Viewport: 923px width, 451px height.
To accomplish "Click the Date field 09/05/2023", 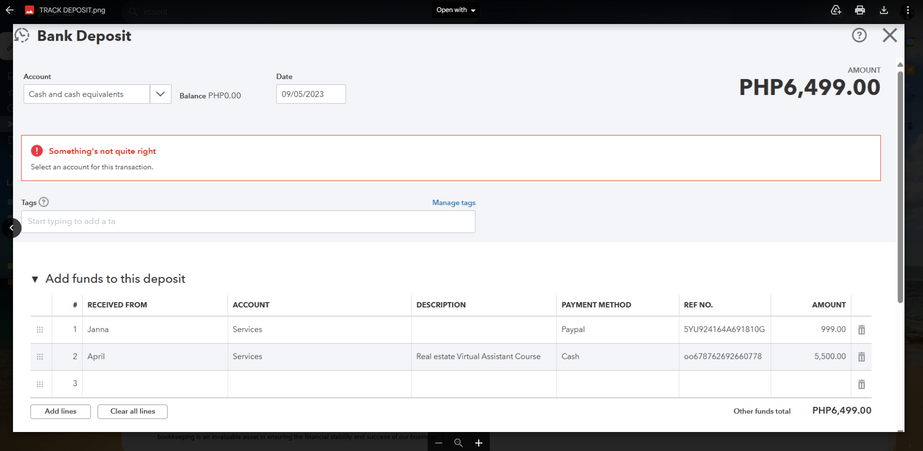I will [x=311, y=94].
